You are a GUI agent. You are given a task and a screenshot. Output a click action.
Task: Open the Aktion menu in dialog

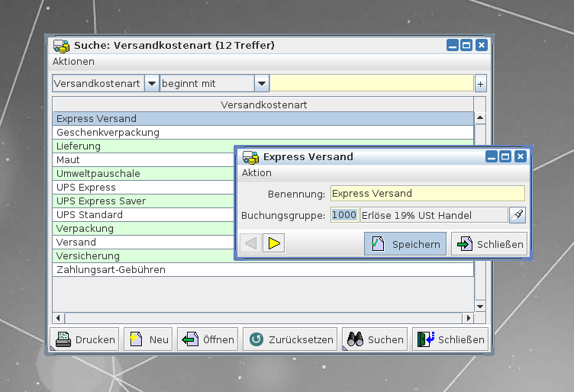(256, 173)
